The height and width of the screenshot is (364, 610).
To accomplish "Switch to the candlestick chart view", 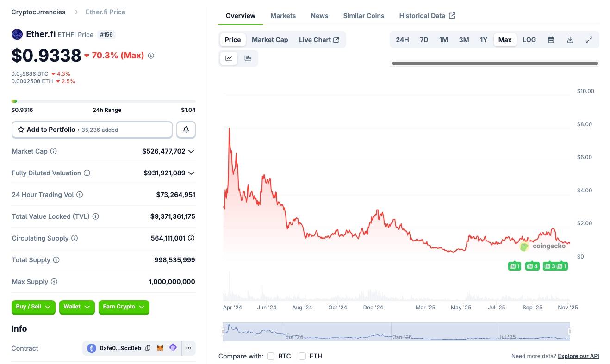I will (248, 58).
